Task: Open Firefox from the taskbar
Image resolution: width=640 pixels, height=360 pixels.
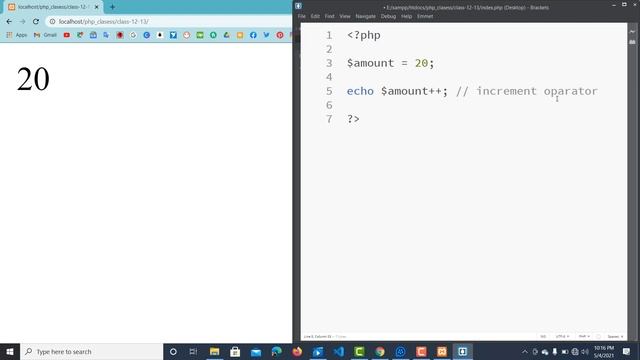Action: click(297, 351)
